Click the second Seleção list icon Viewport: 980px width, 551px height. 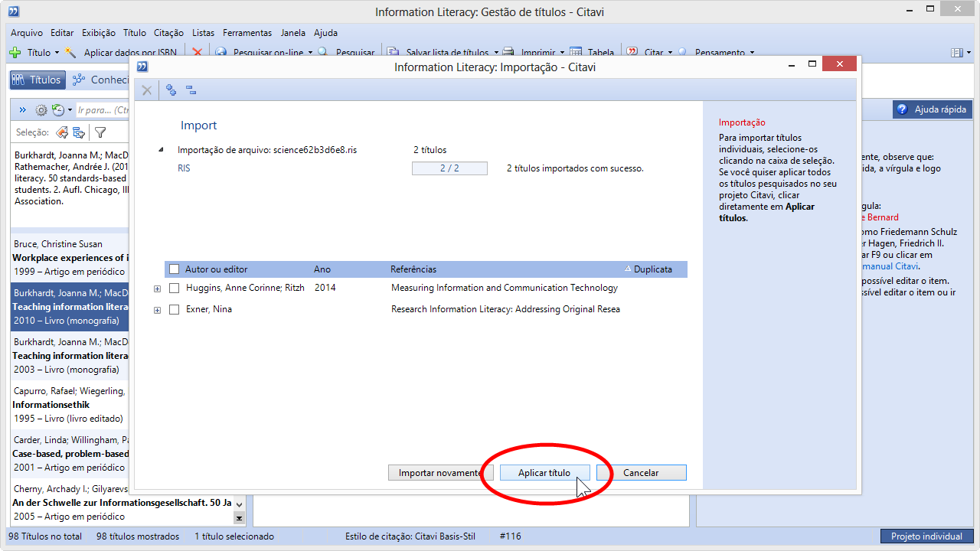[78, 132]
